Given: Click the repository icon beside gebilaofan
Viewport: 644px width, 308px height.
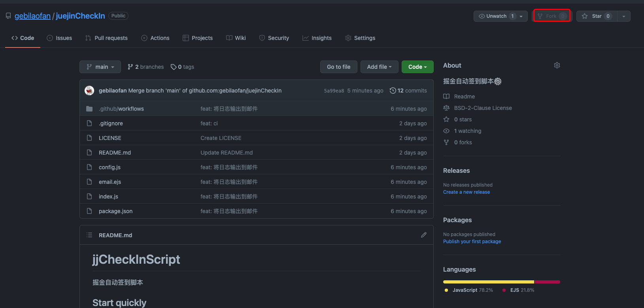Looking at the screenshot, I should pyautogui.click(x=8, y=16).
